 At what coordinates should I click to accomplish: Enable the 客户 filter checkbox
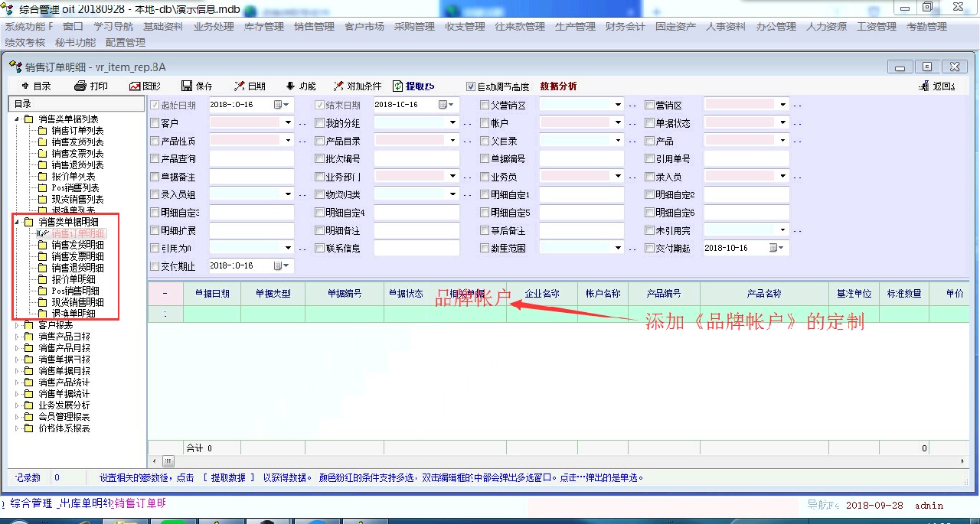[x=155, y=123]
